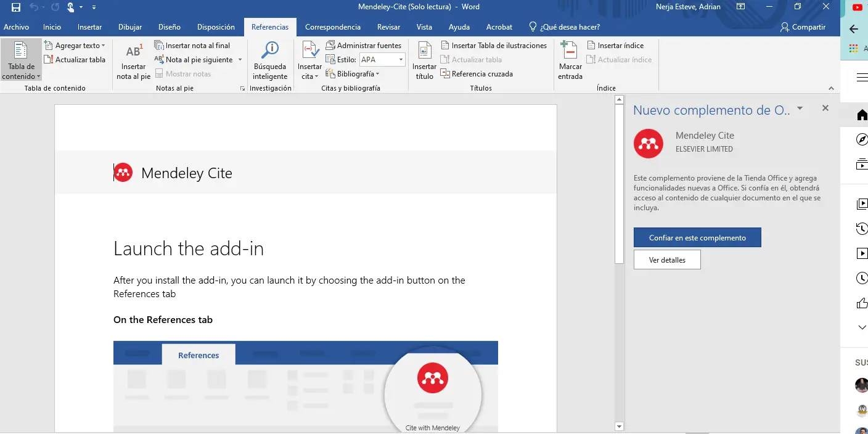The width and height of the screenshot is (868, 434).
Task: Click Confiar en este complemento
Action: (x=697, y=238)
